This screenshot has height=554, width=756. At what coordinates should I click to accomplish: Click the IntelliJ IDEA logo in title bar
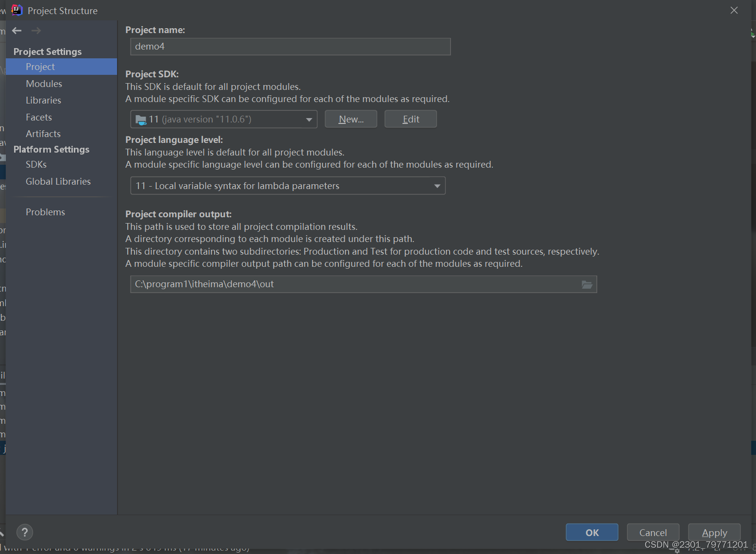point(16,10)
